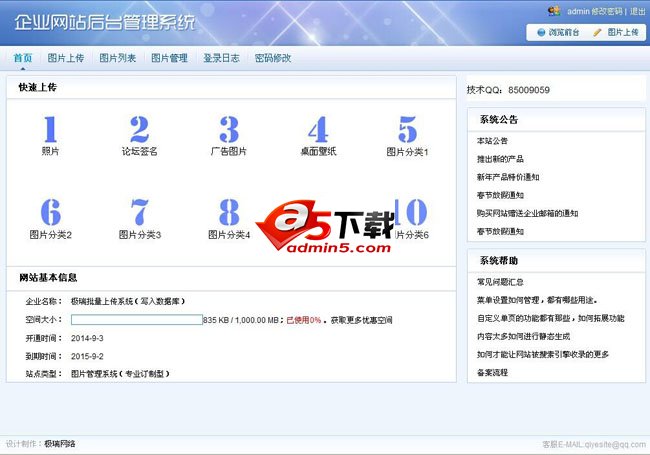
Task: Open quick upload category 7 图片分类3
Action: click(x=139, y=218)
